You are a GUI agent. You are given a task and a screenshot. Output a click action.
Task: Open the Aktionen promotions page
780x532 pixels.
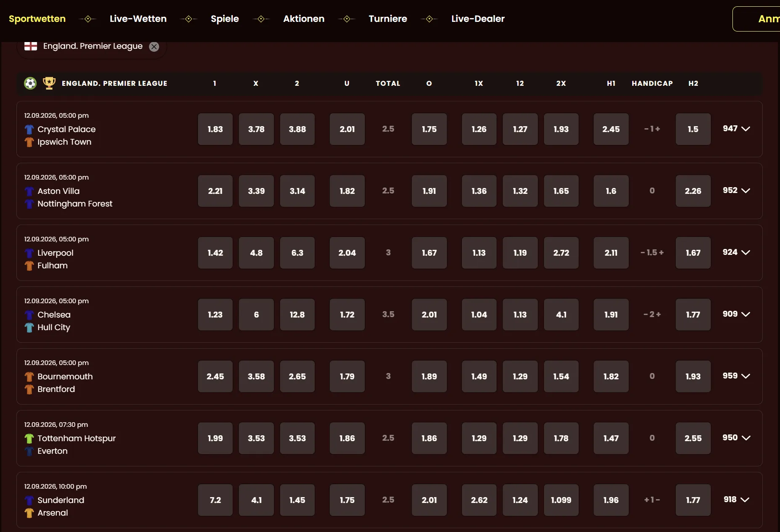(x=303, y=19)
